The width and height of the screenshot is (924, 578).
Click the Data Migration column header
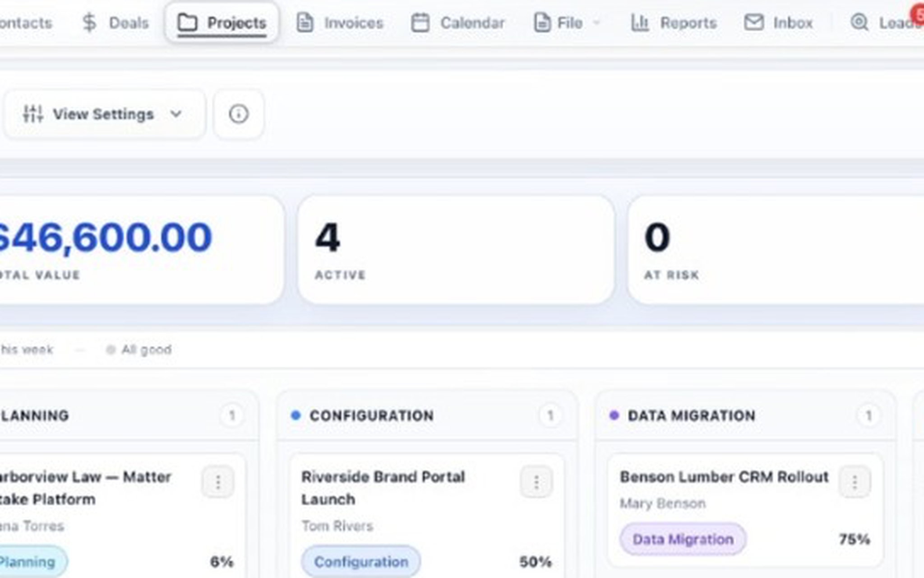745,415
